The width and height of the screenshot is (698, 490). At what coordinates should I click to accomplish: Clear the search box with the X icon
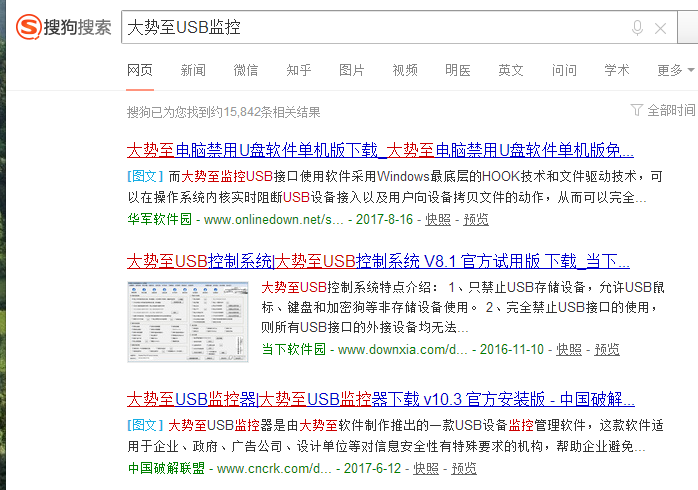point(660,28)
